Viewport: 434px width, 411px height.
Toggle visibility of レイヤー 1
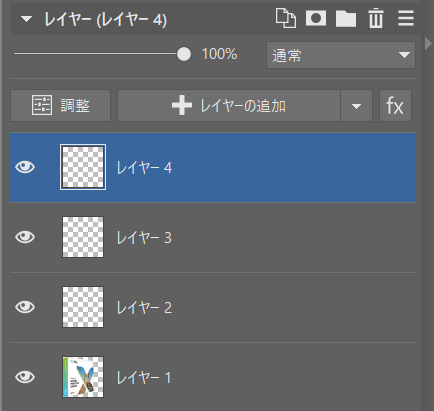coord(25,377)
